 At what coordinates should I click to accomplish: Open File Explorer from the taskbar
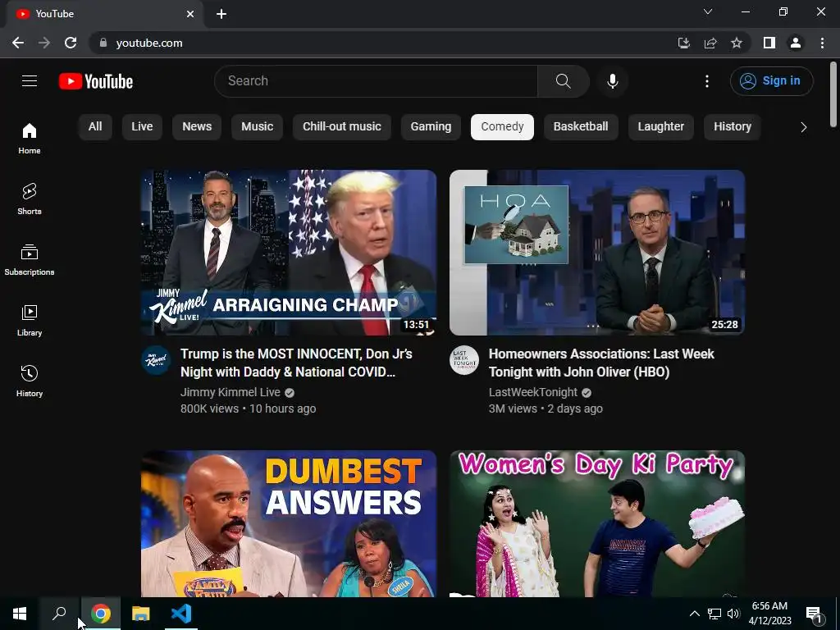click(x=141, y=614)
